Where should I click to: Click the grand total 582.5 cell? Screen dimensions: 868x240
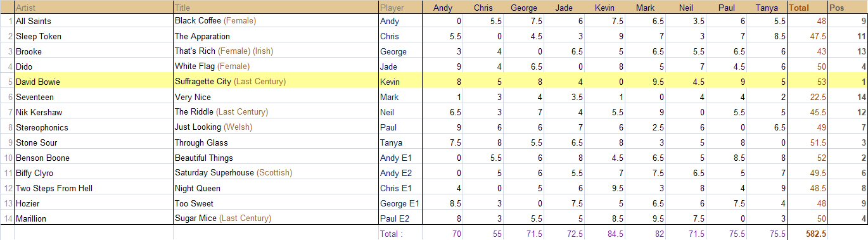pyautogui.click(x=807, y=234)
